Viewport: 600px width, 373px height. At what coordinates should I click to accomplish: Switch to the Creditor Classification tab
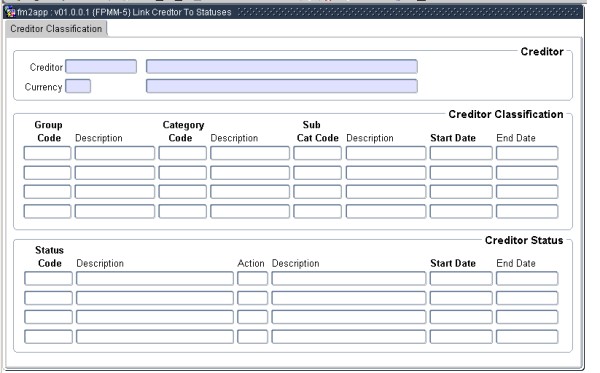(56, 29)
